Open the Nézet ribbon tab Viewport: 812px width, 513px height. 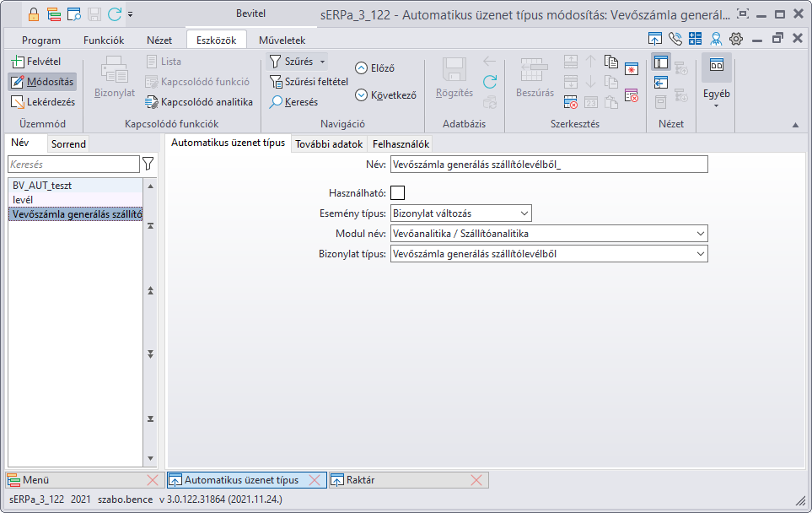coord(159,40)
